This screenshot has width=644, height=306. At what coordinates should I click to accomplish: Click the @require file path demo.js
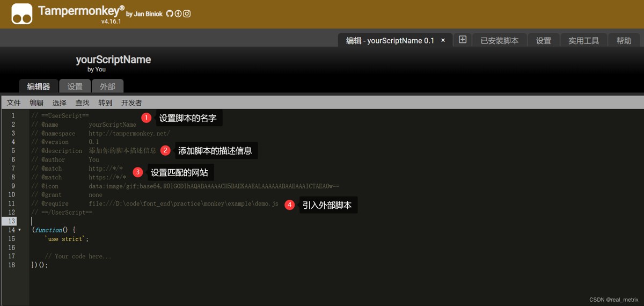(x=184, y=203)
